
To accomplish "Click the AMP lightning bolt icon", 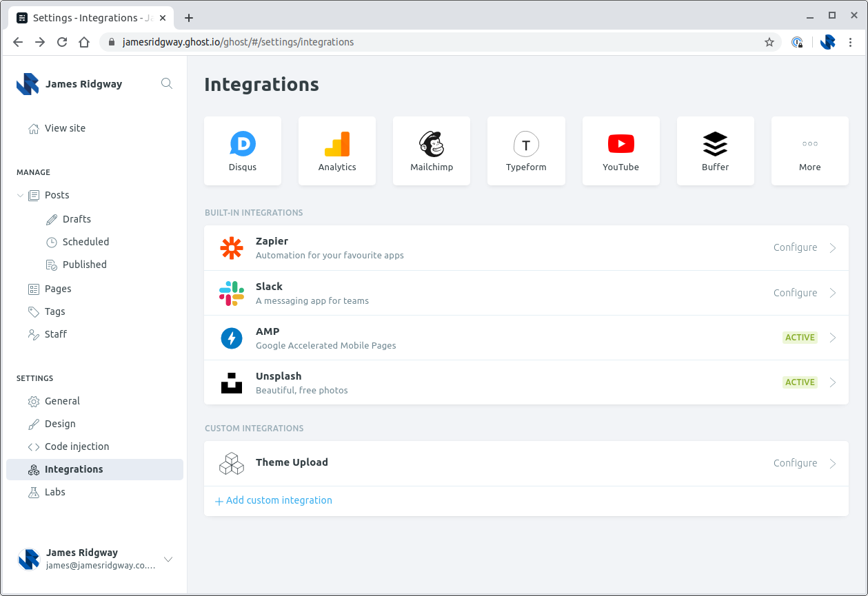I will tap(232, 338).
